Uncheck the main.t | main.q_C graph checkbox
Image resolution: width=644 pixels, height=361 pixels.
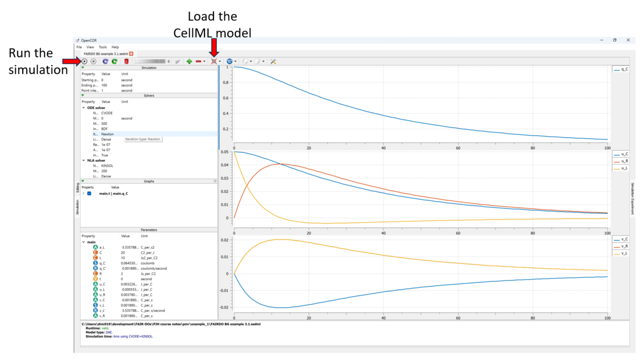[x=89, y=193]
